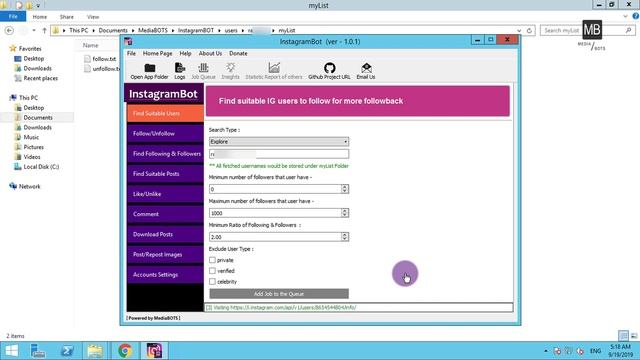
Task: Open the Home Page menu
Action: 157,53
